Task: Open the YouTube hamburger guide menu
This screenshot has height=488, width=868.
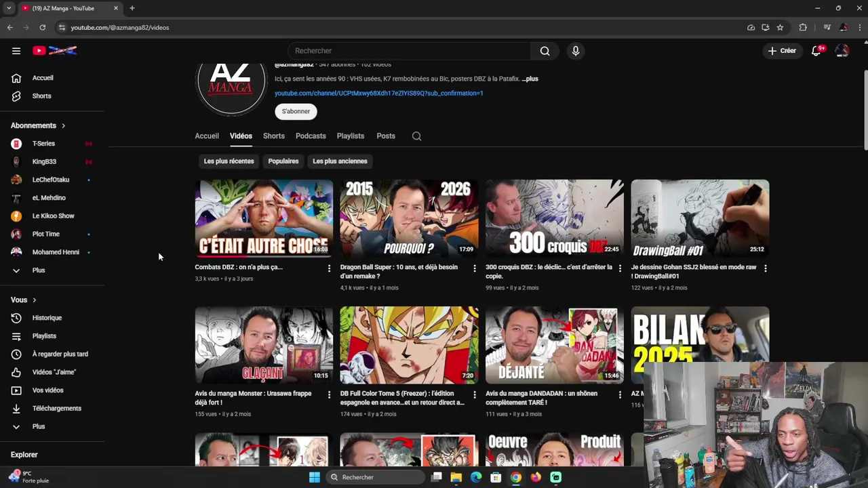Action: [x=16, y=51]
